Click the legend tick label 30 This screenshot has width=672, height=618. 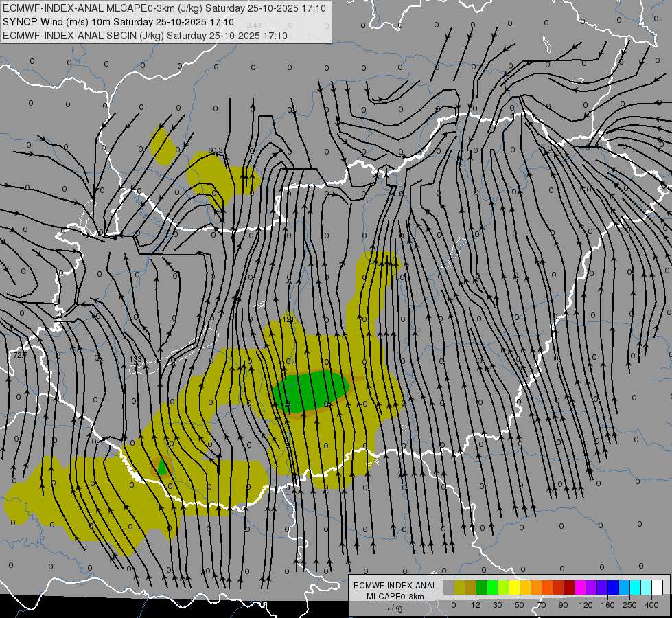497,605
